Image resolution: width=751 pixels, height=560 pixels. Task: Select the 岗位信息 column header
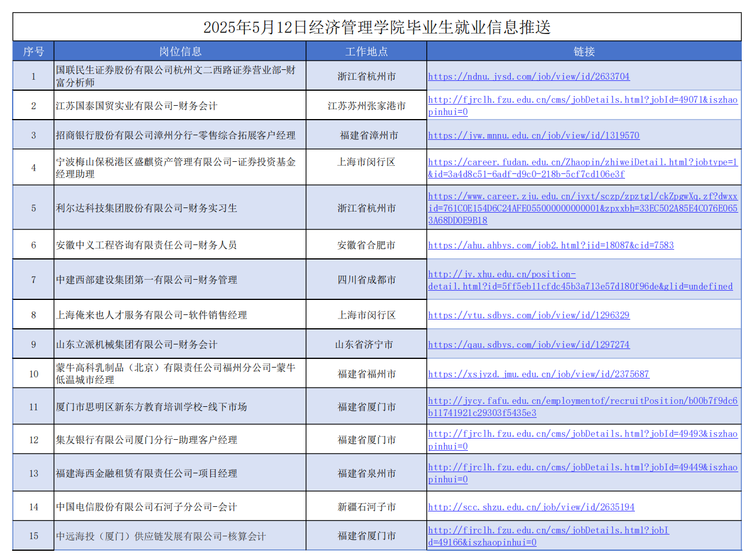point(180,51)
